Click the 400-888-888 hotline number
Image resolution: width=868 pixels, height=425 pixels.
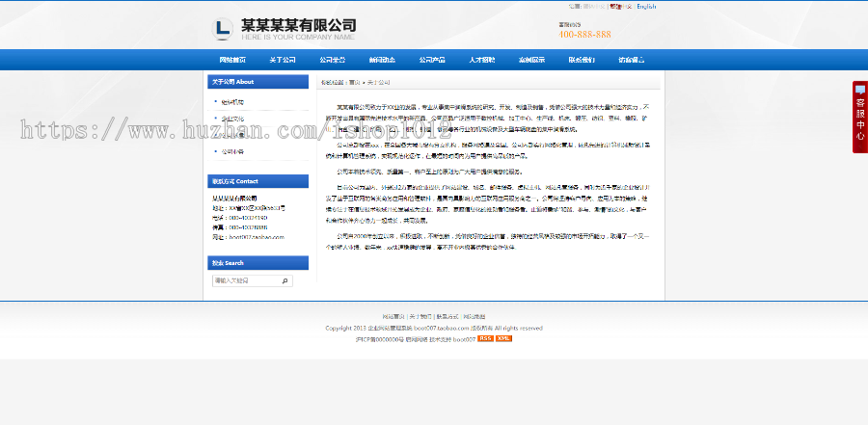pos(584,35)
